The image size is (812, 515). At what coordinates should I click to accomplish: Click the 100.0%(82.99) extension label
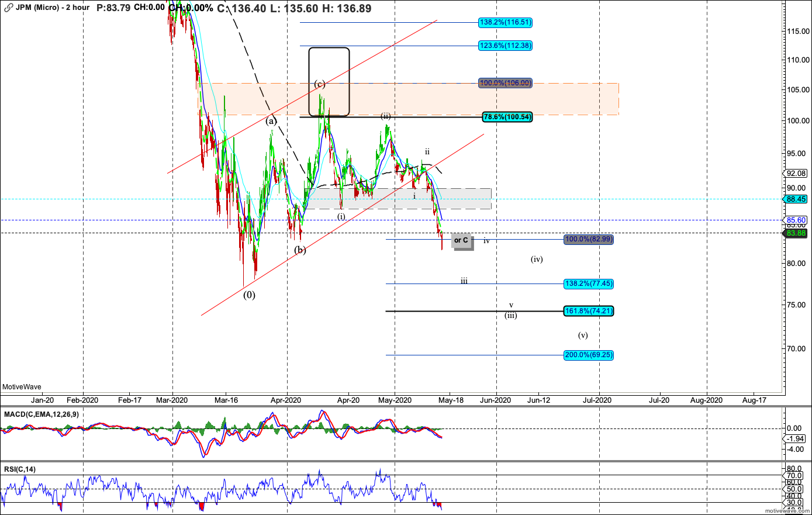[x=589, y=239]
